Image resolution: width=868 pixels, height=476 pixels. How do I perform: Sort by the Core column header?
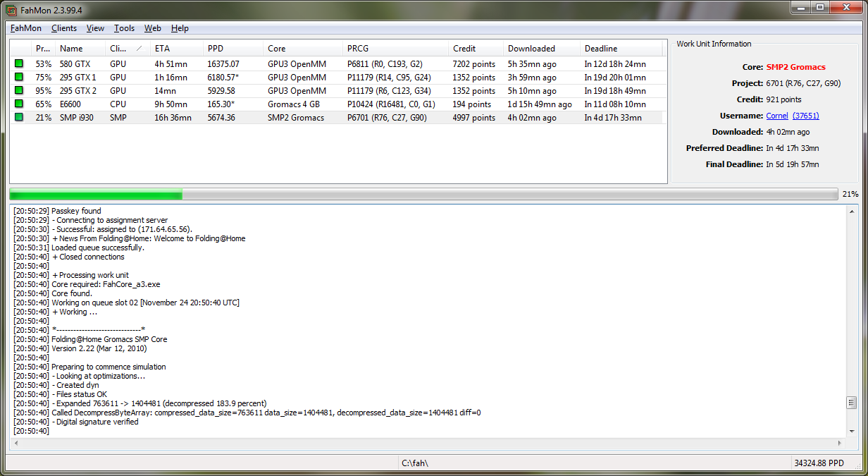[303, 49]
